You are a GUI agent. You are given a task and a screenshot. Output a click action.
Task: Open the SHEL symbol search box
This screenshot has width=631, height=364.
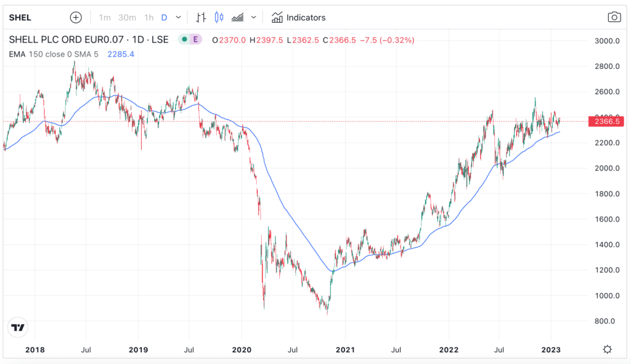20,17
